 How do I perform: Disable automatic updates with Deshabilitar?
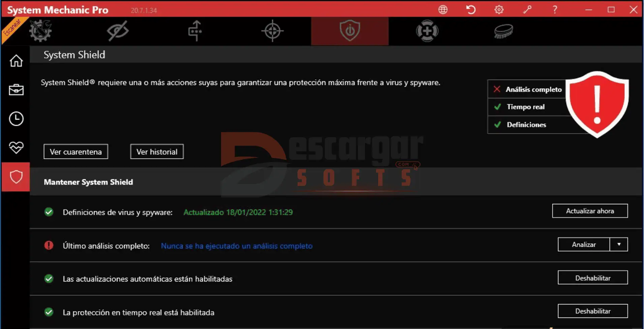[593, 278]
